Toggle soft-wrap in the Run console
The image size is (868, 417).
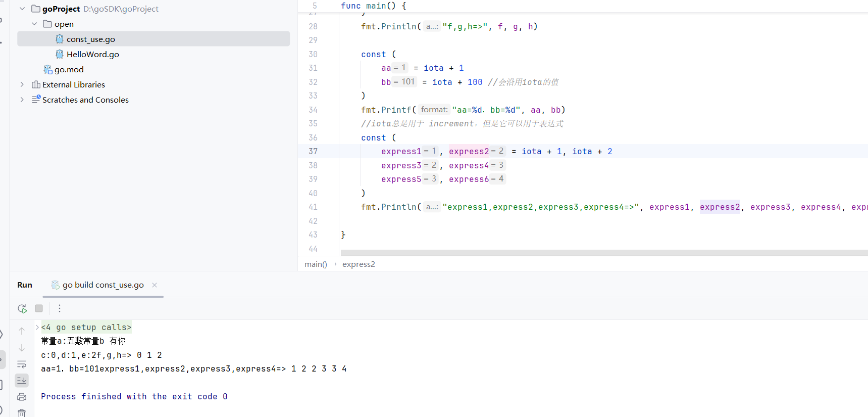point(22,364)
